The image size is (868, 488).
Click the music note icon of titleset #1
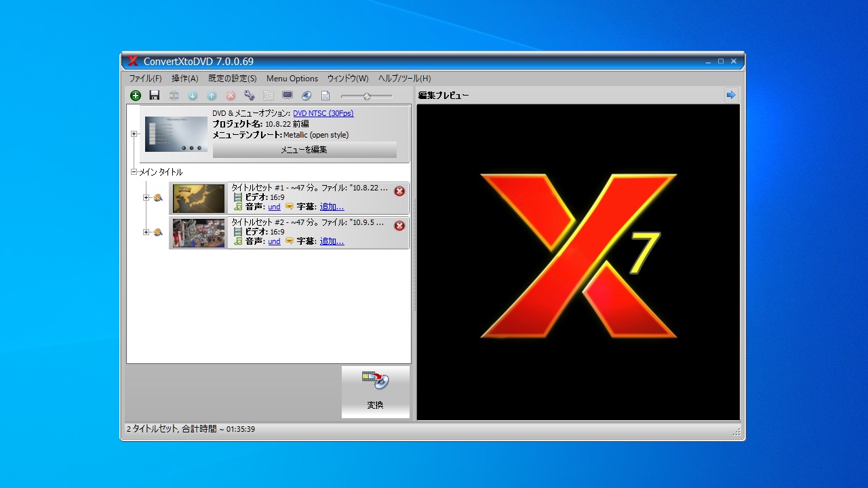click(237, 207)
